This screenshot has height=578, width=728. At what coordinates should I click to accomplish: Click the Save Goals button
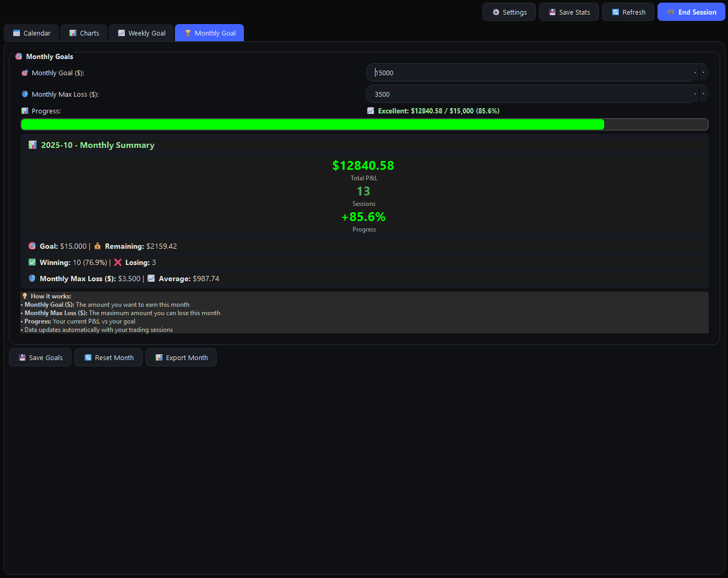pyautogui.click(x=40, y=357)
